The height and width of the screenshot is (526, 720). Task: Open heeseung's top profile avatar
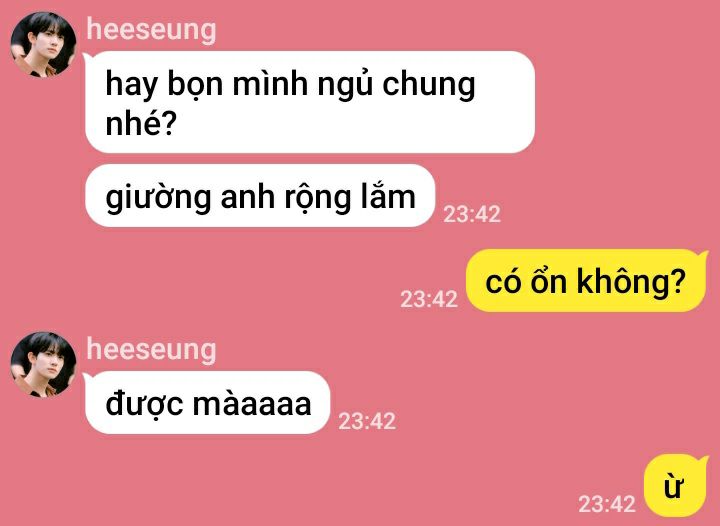click(44, 44)
